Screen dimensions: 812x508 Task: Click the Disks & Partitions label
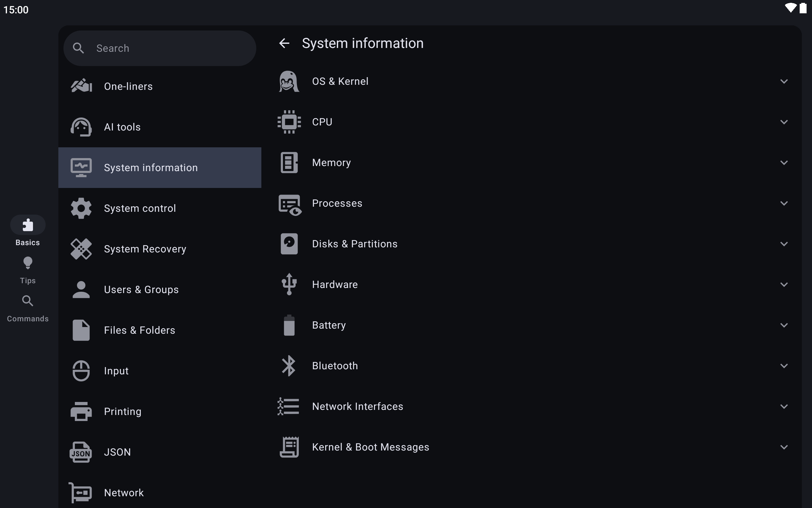click(x=355, y=244)
